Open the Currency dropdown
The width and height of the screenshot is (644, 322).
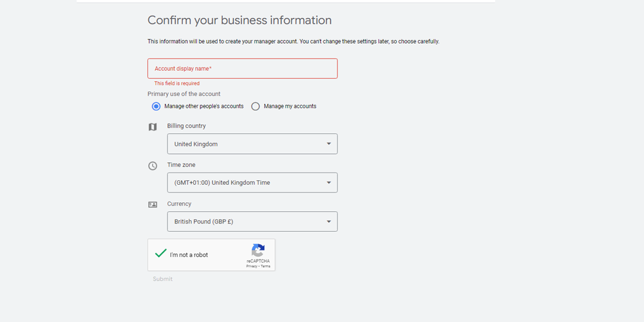252,222
